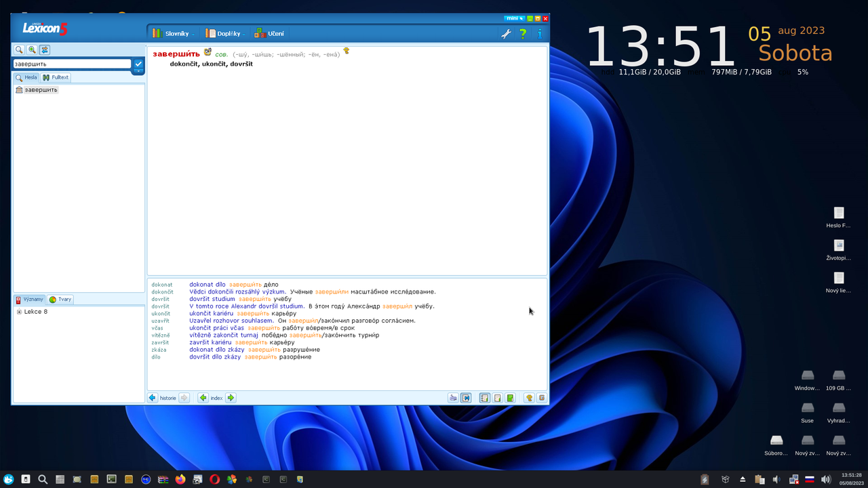Viewport: 868px width, 488px height.
Task: Open the WinRAR books icon in the taskbar
Action: click(x=163, y=479)
